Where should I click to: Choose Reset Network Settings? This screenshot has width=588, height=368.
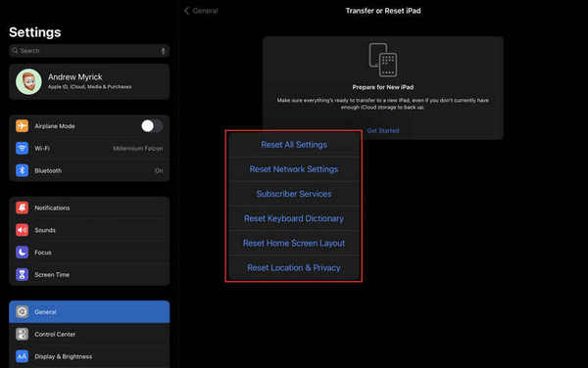(294, 169)
